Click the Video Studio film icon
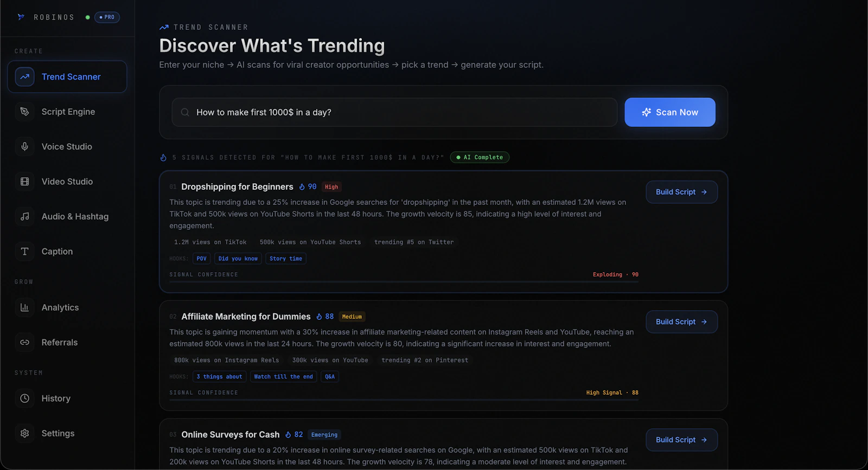 [25, 182]
